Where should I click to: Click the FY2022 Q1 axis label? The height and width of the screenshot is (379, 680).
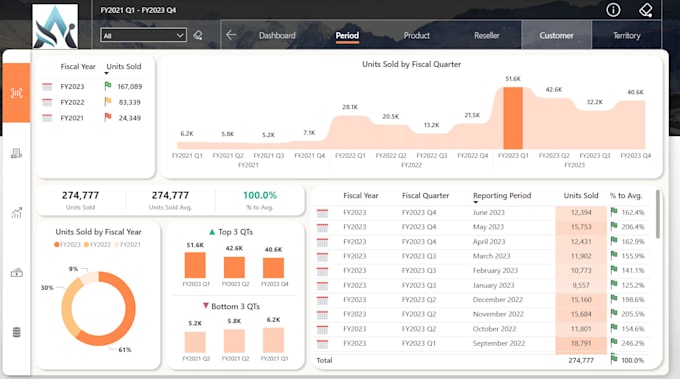(350, 156)
